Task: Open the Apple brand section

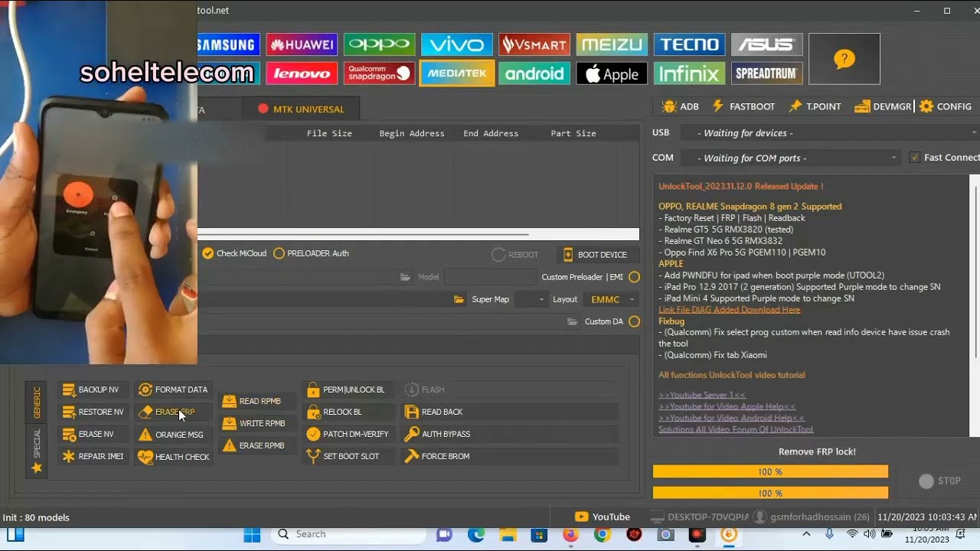Action: [611, 73]
